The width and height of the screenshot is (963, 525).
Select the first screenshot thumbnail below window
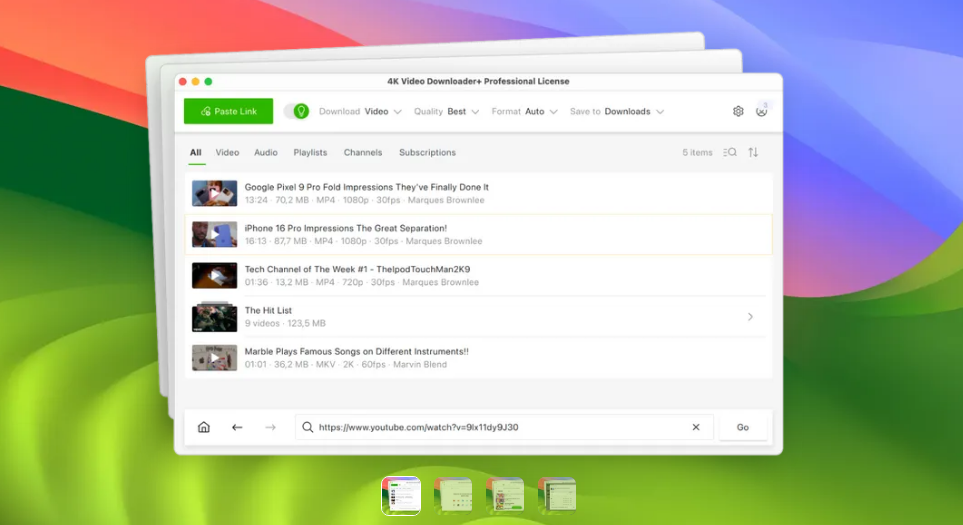(401, 496)
